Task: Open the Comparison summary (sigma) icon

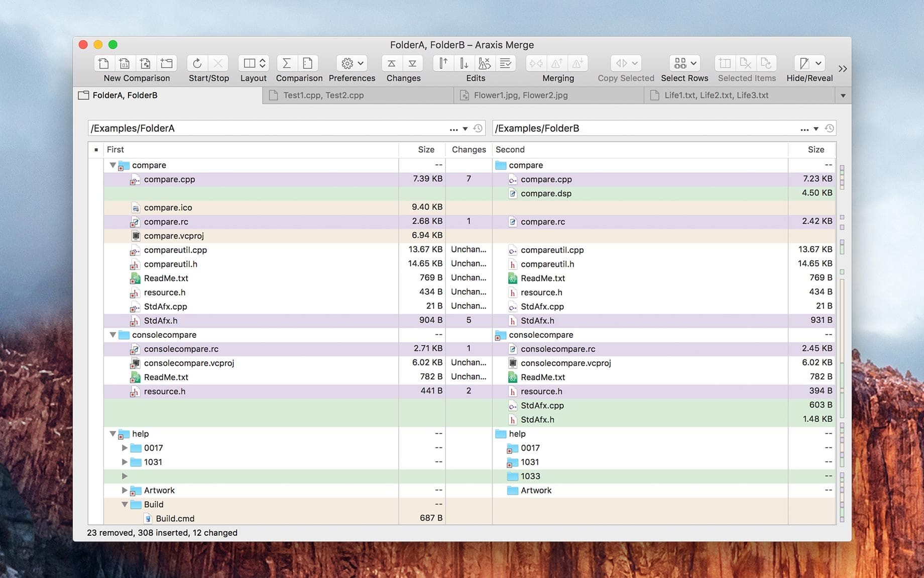Action: tap(286, 63)
